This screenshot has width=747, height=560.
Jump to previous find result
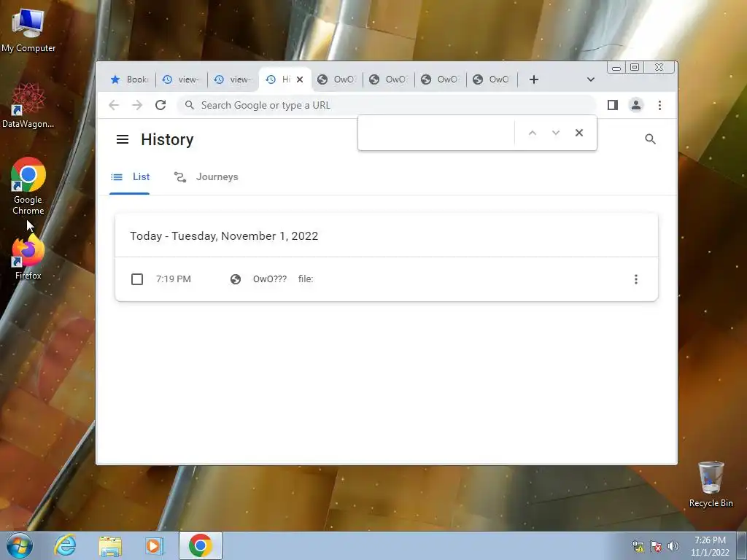533,133
